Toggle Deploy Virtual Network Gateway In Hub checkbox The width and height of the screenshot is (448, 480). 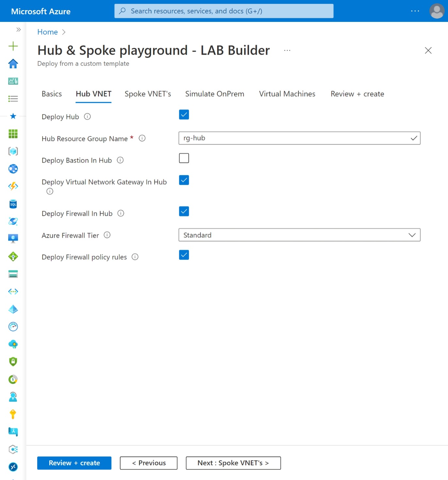184,180
